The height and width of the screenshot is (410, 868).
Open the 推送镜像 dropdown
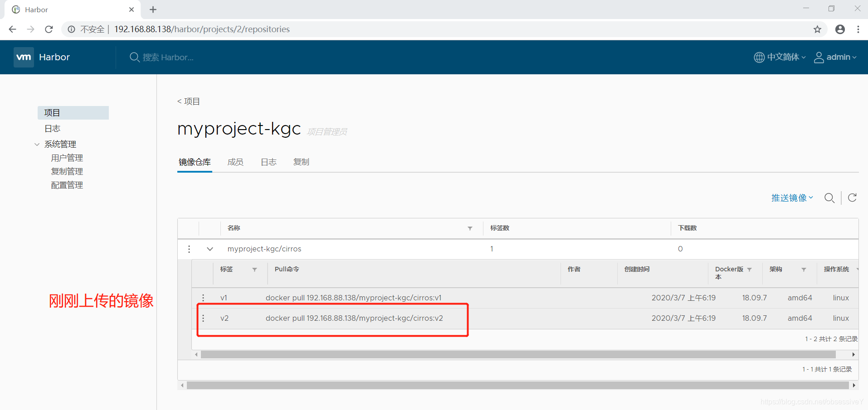pyautogui.click(x=792, y=198)
